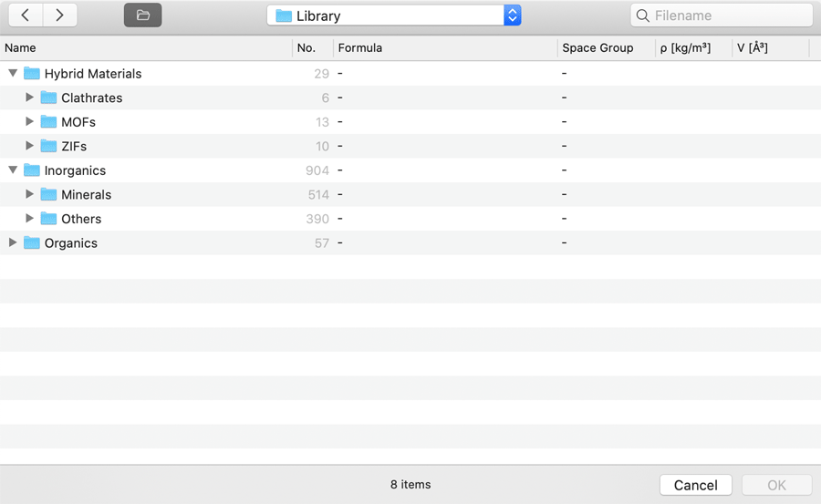Click the forward navigation arrow
This screenshot has height=504, width=821.
[x=59, y=15]
